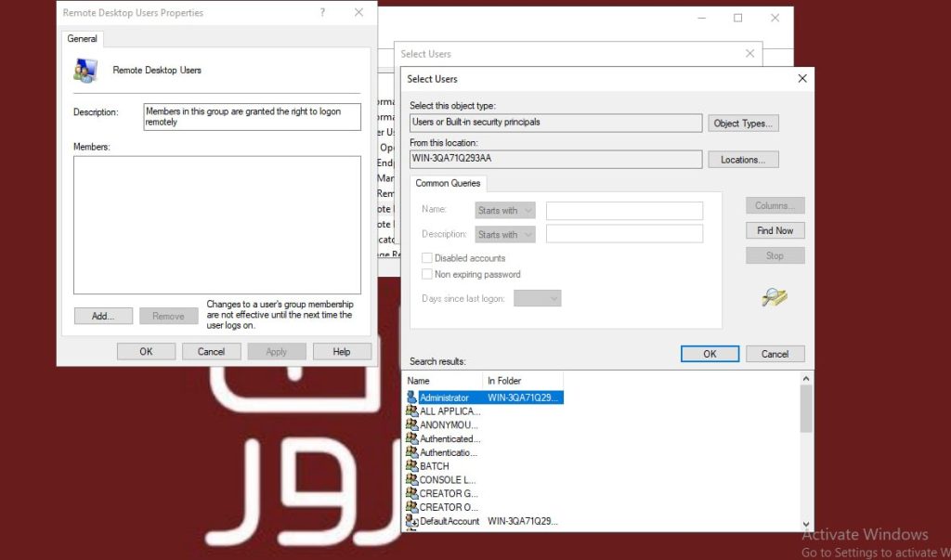
Task: Click the help question mark in Properties title bar
Action: [321, 12]
